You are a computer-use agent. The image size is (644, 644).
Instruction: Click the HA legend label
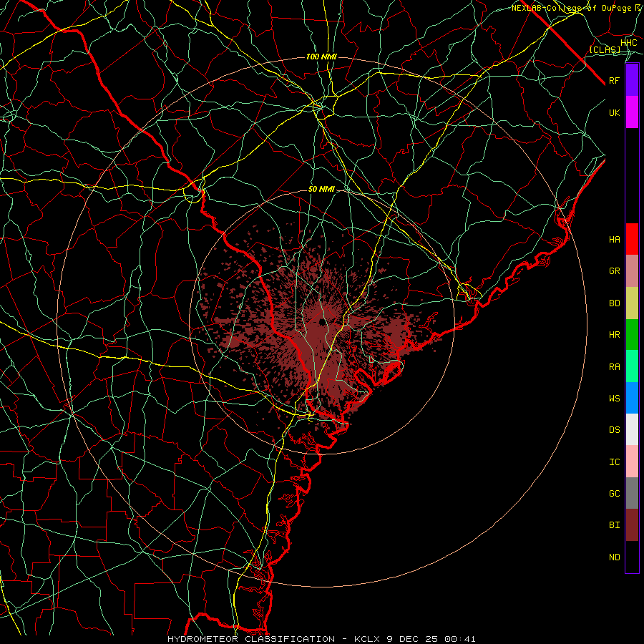coord(615,239)
